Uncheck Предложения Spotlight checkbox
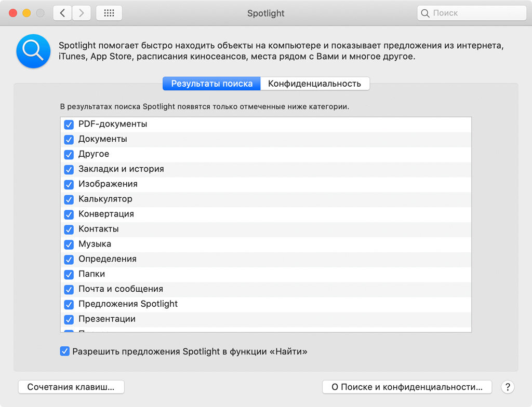 (69, 304)
